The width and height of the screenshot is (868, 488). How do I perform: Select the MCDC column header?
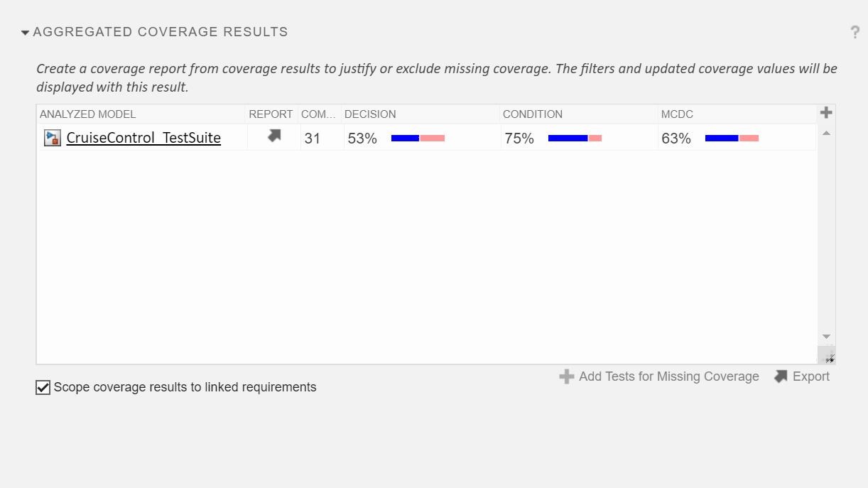point(676,114)
